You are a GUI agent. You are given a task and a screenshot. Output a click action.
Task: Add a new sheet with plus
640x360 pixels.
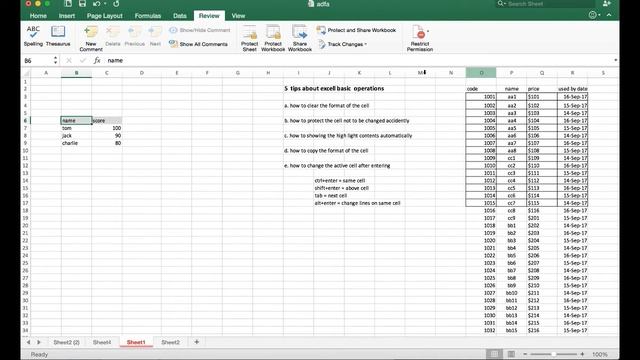(x=197, y=342)
